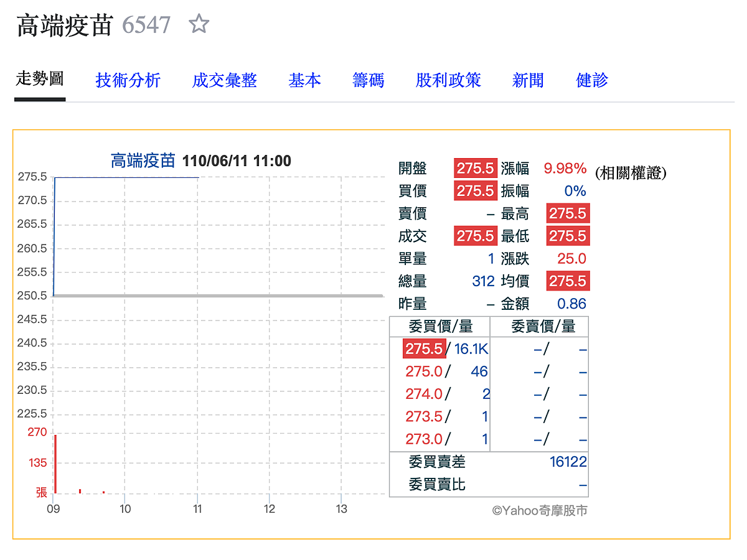The image size is (747, 560).
Task: Click the 委買價/量 column header
Action: (440, 326)
